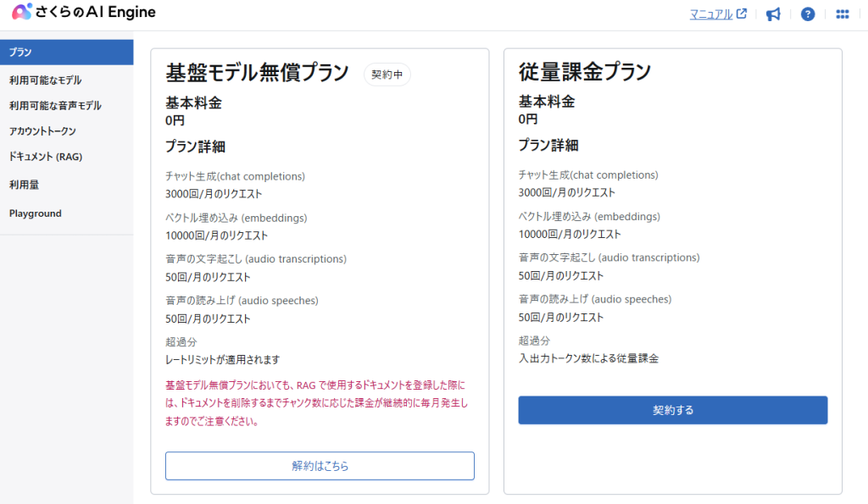Navigate to アカウントトークン
The width and height of the screenshot is (868, 504).
42,131
